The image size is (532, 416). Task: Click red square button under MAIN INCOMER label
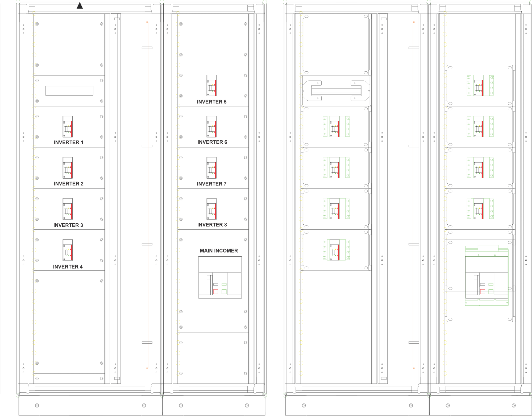pyautogui.click(x=216, y=292)
